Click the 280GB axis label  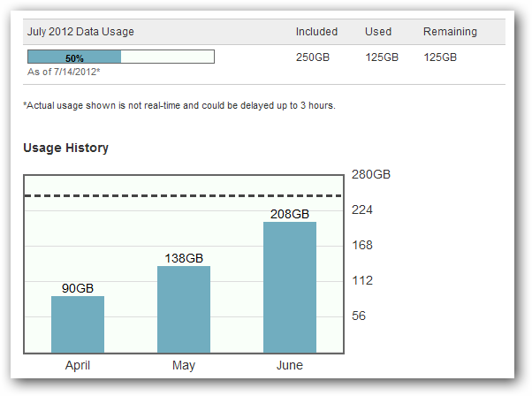(x=371, y=174)
